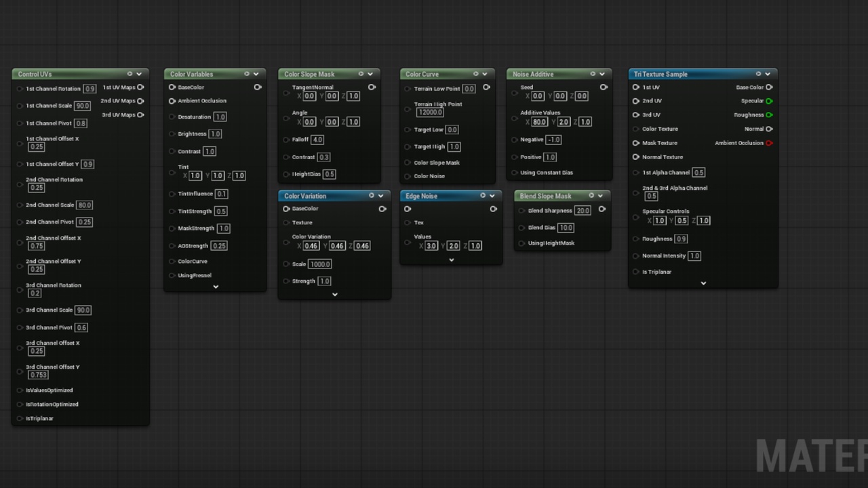Click round icon in Color Curve header
Image resolution: width=868 pixels, height=488 pixels.
(x=476, y=74)
